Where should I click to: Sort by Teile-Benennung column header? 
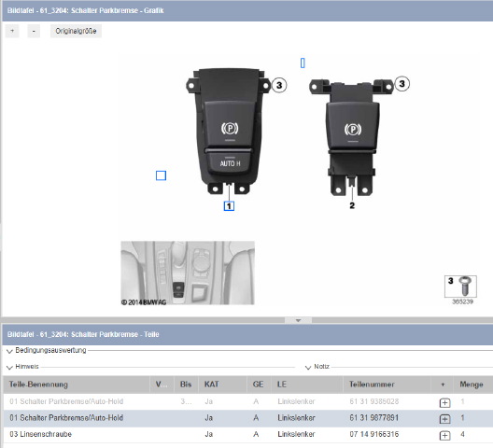(77, 385)
